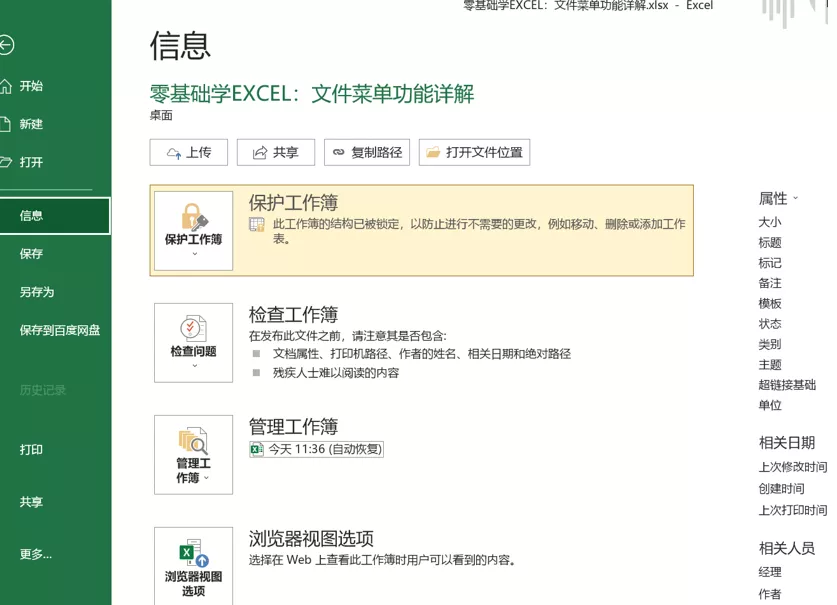Click the 文档属性、打印机路径 inspection line
Image resolution: width=837 pixels, height=605 pixels.
[x=422, y=354]
